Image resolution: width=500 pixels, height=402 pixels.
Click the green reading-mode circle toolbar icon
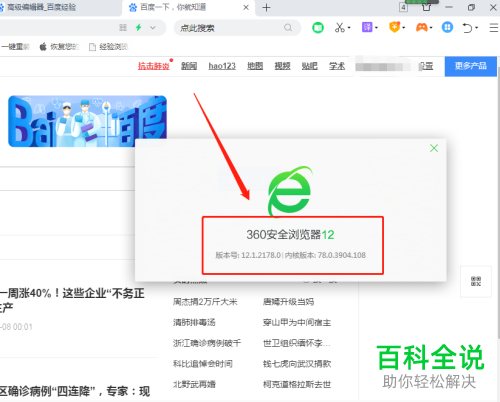(318, 28)
